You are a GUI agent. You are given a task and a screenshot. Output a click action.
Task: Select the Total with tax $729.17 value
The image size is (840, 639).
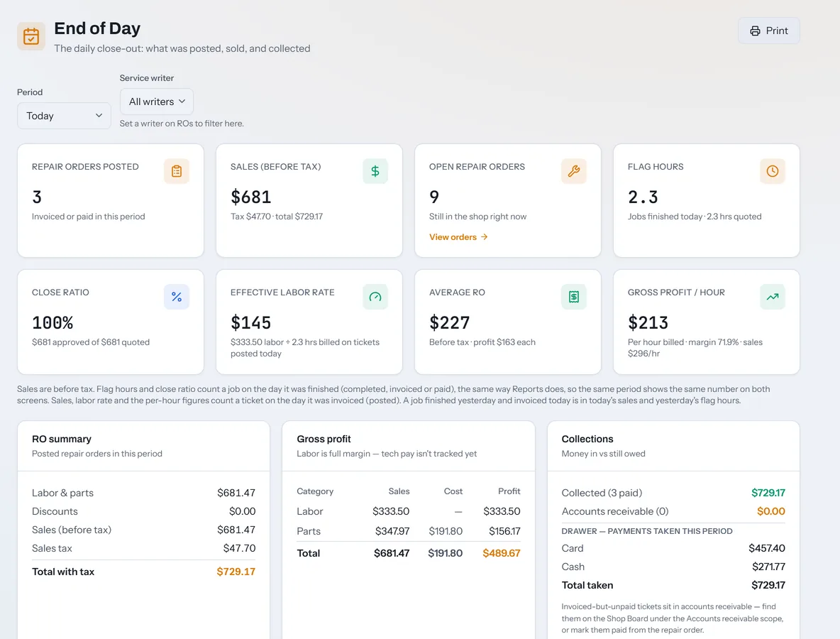coord(236,572)
